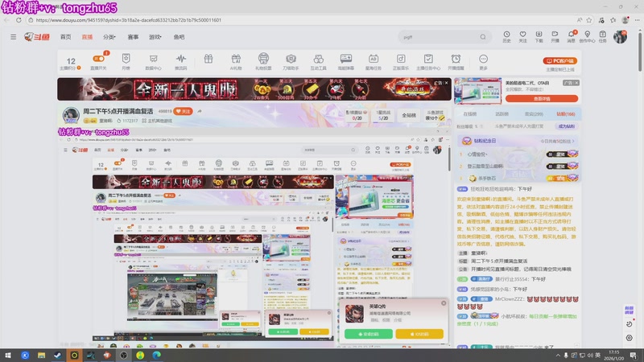Open the 任务 tasks icon in header

point(603,36)
